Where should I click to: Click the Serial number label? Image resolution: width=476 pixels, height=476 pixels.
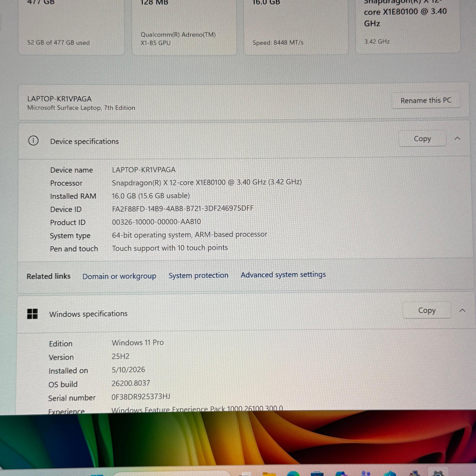(72, 398)
